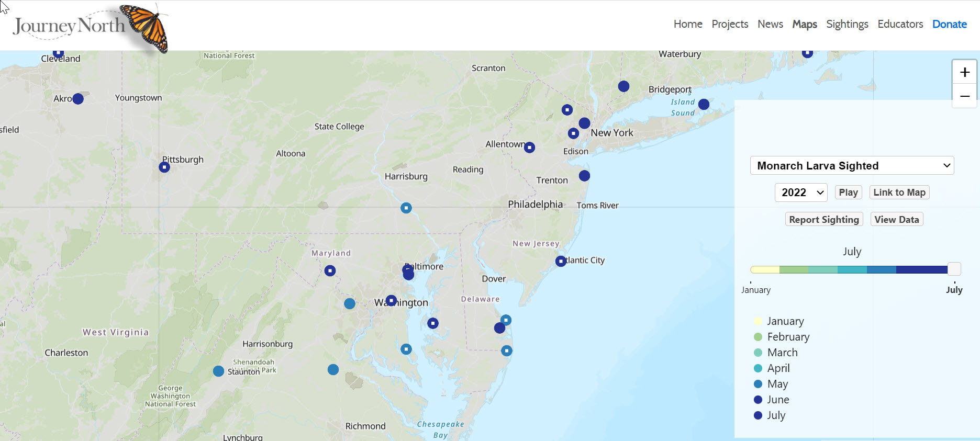Open the 2022 year dropdown
Viewport: 980px width, 441px height.
tap(801, 193)
